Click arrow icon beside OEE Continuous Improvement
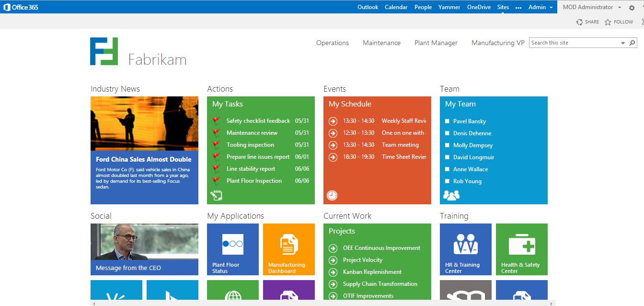The image size is (644, 306). pyautogui.click(x=333, y=248)
